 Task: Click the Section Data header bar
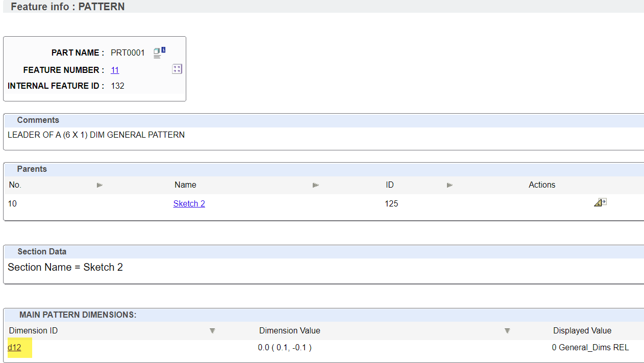coord(42,251)
